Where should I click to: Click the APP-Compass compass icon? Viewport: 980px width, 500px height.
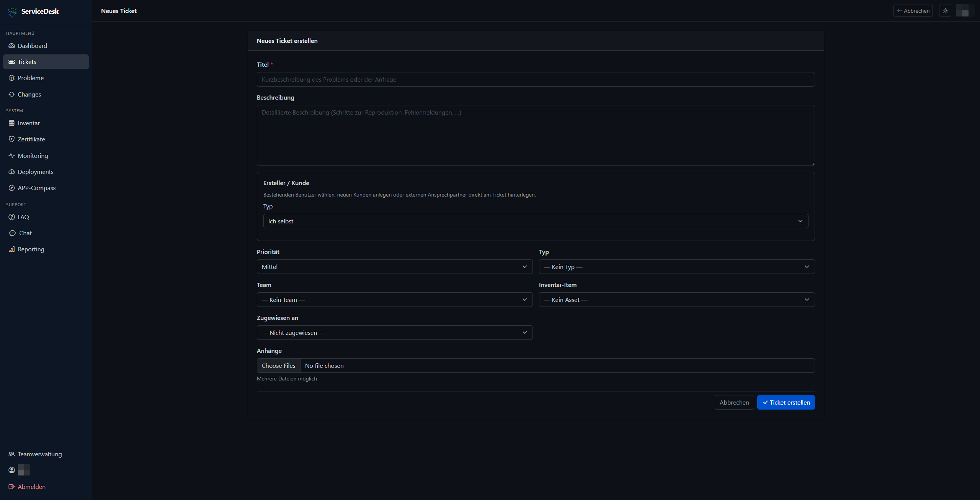(11, 188)
